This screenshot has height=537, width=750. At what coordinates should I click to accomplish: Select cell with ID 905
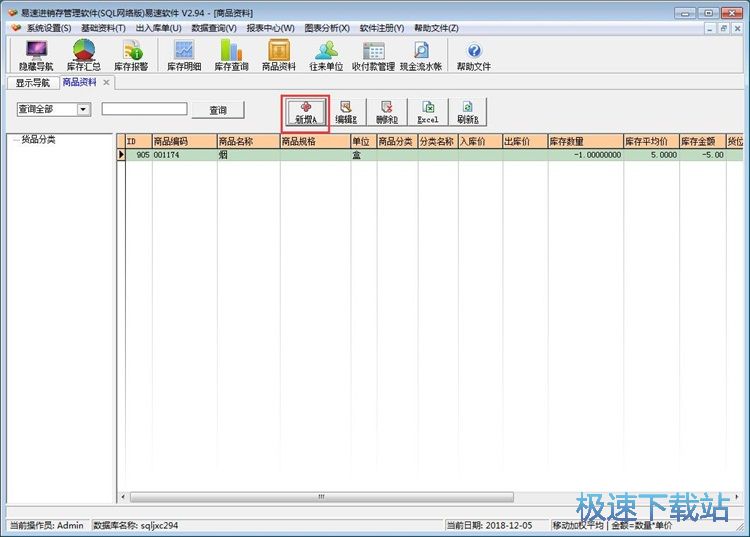click(x=139, y=155)
